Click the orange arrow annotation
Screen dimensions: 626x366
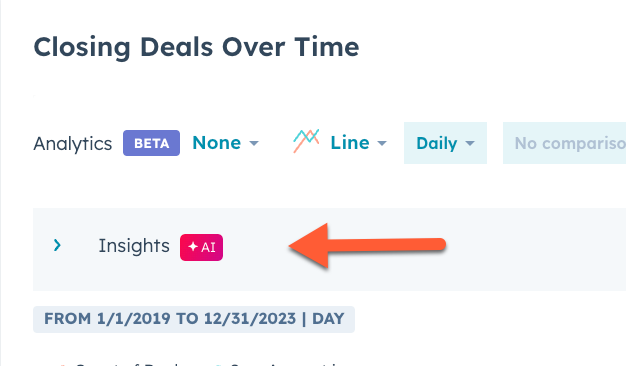[367, 245]
